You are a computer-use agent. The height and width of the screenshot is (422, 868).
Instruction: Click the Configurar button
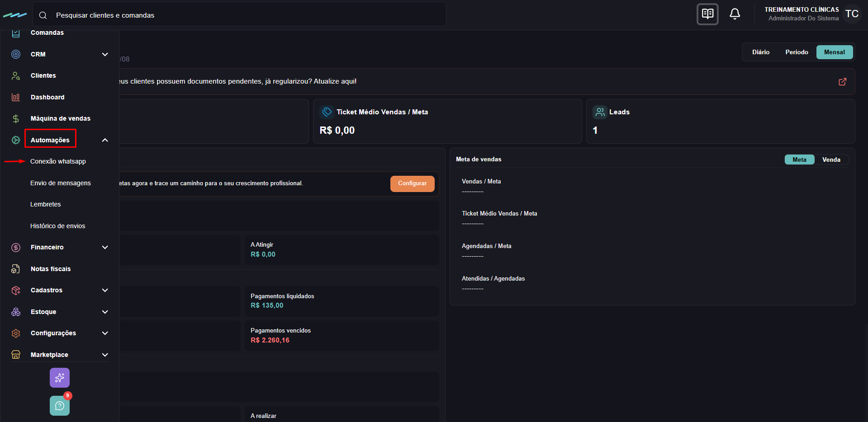(412, 183)
